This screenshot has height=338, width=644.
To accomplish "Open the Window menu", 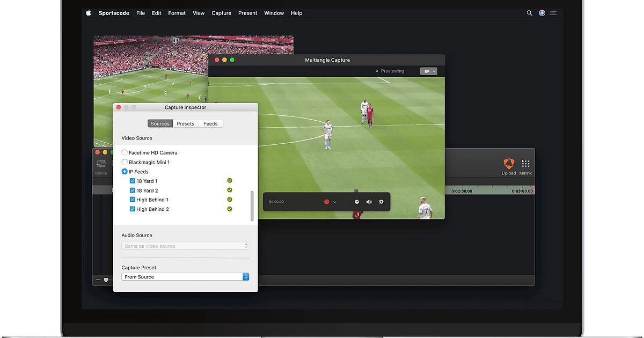I will (274, 13).
